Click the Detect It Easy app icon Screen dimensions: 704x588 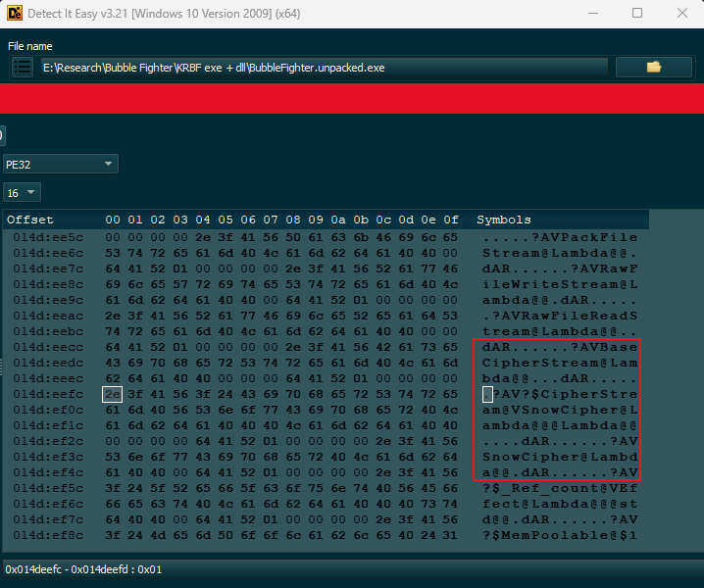click(x=15, y=14)
